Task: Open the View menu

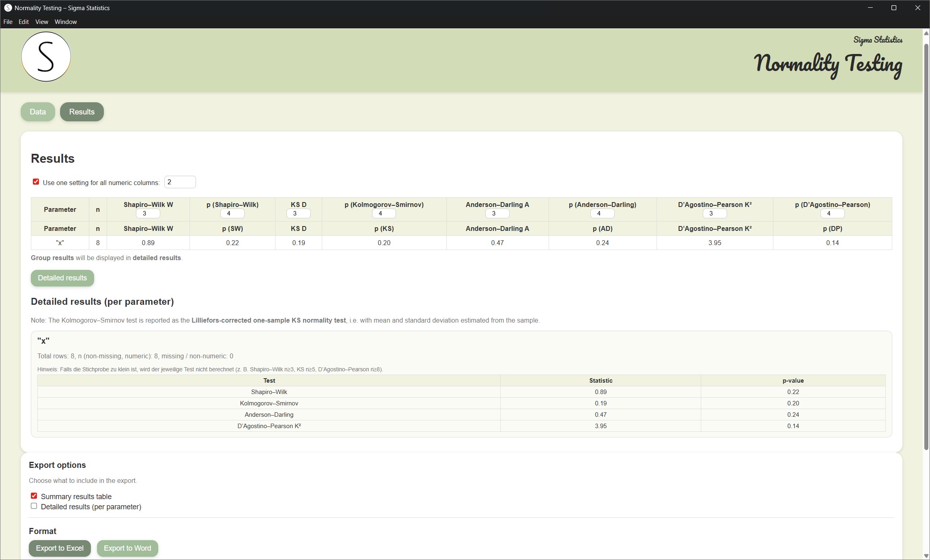Action: [42, 22]
